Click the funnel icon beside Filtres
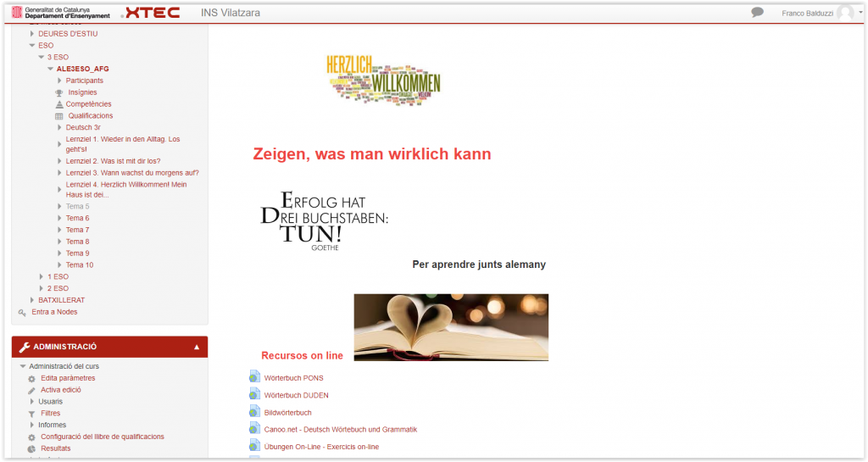868x462 pixels. coord(31,414)
